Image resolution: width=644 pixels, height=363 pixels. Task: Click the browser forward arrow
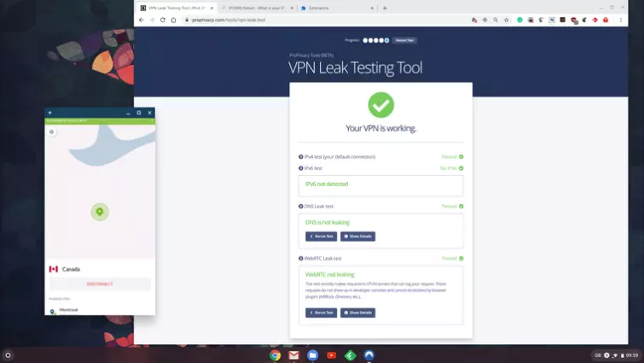pyautogui.click(x=152, y=20)
